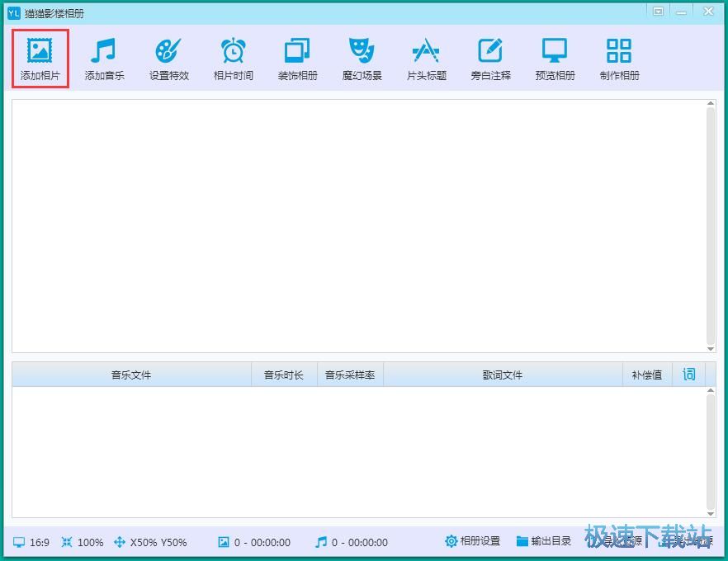This screenshot has height=561, width=728.
Task: Select 设置特效 (Set Effects) palette icon
Action: 168,51
